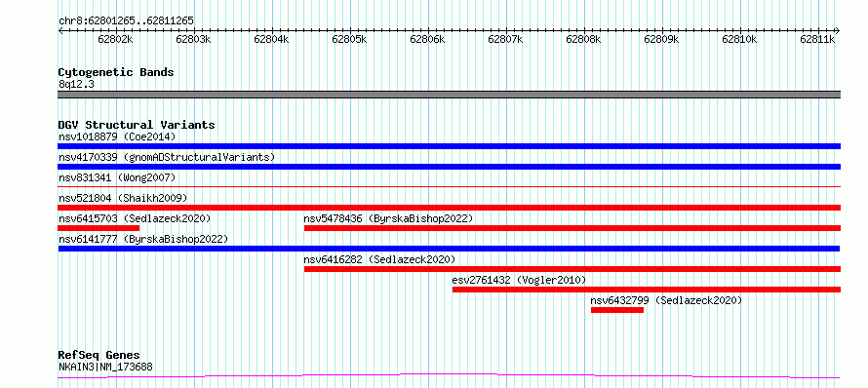Open variant nsv521804 (Shaikh2009) label
868x388 pixels.
tap(123, 198)
